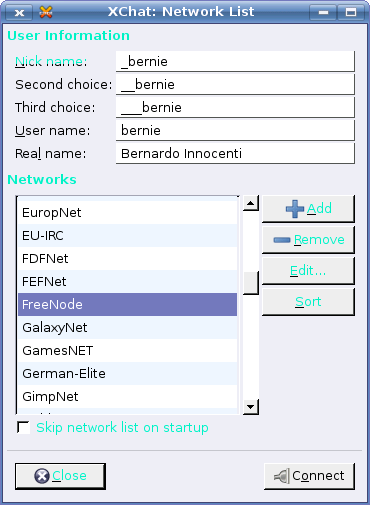Sort the networks list

point(308,302)
